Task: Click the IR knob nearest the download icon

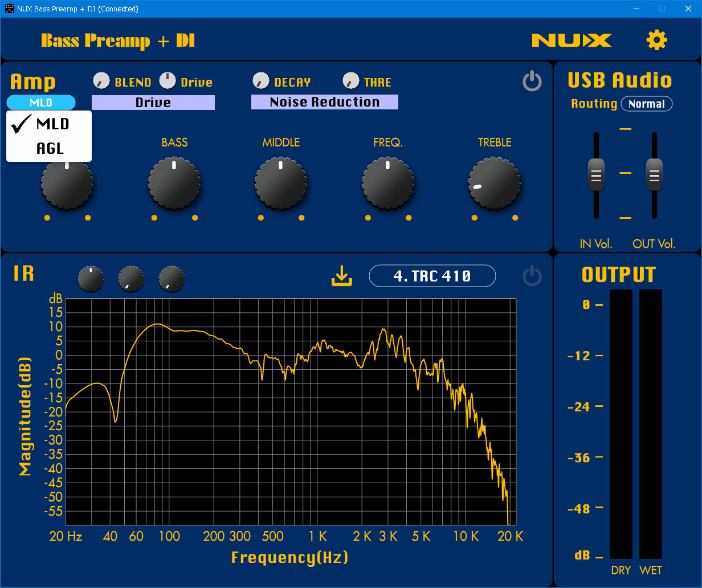Action: coord(172,279)
